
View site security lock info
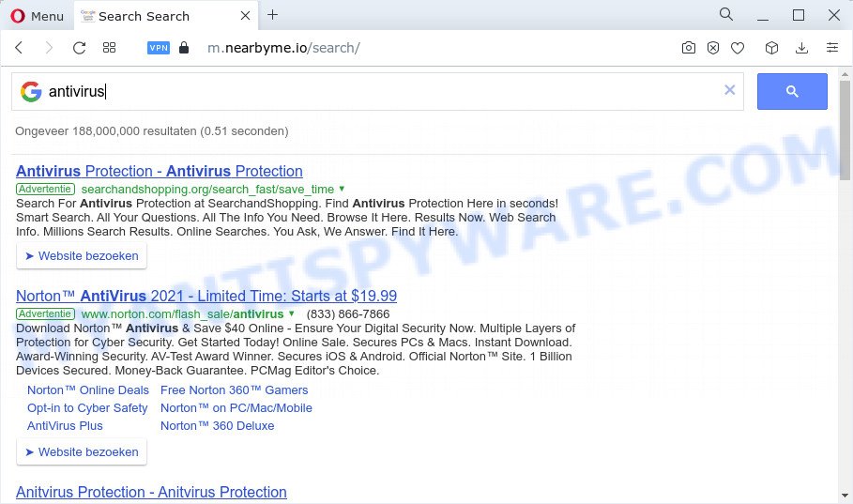pyautogui.click(x=184, y=48)
